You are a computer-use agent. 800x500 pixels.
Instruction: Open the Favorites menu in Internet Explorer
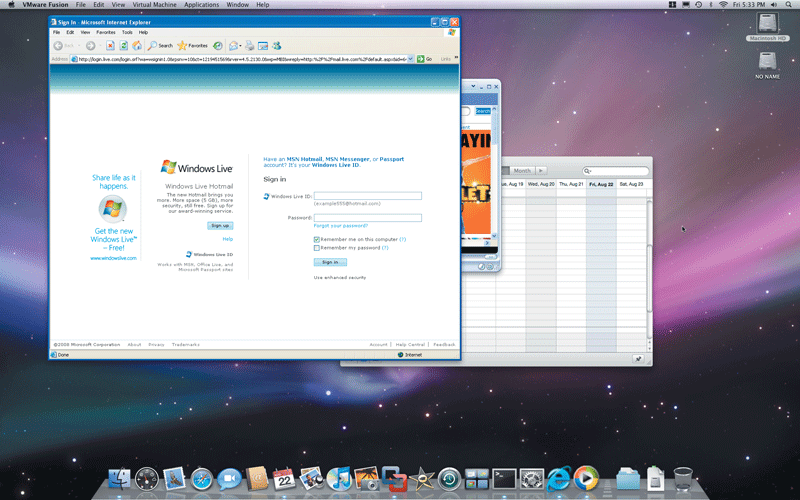[x=106, y=32]
